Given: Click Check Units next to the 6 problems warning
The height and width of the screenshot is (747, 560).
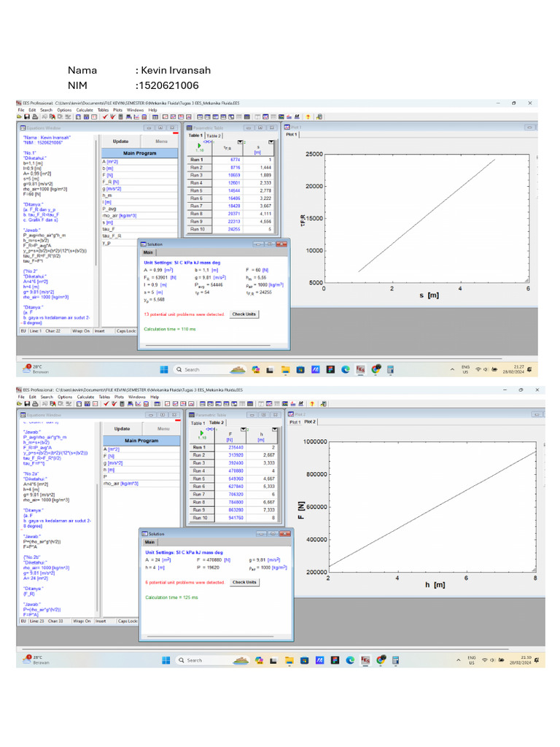Looking at the screenshot, I should pyautogui.click(x=244, y=582).
